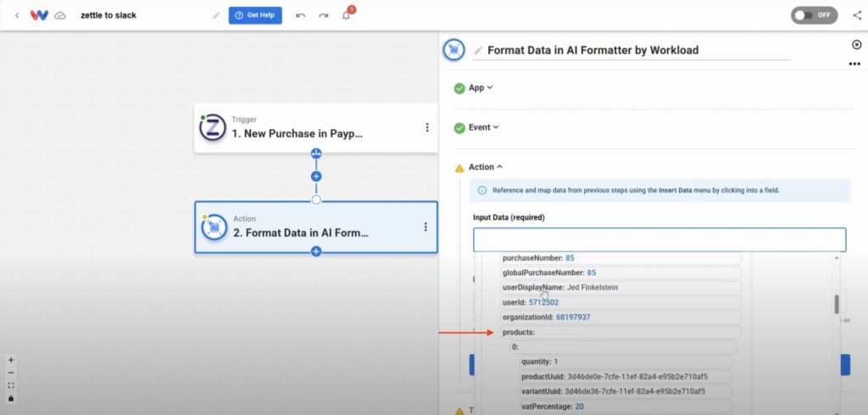
Task: Insert quantity: 1 data
Action: 626,362
